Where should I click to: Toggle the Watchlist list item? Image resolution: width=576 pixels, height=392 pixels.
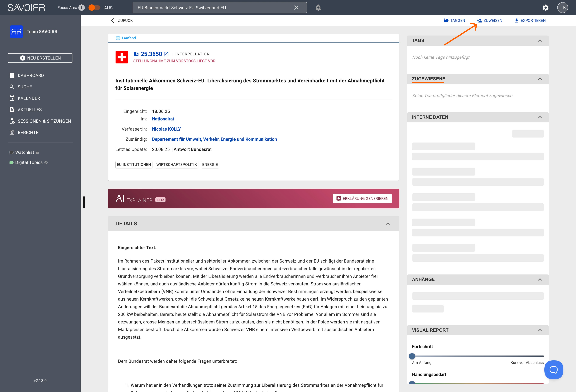(x=25, y=152)
